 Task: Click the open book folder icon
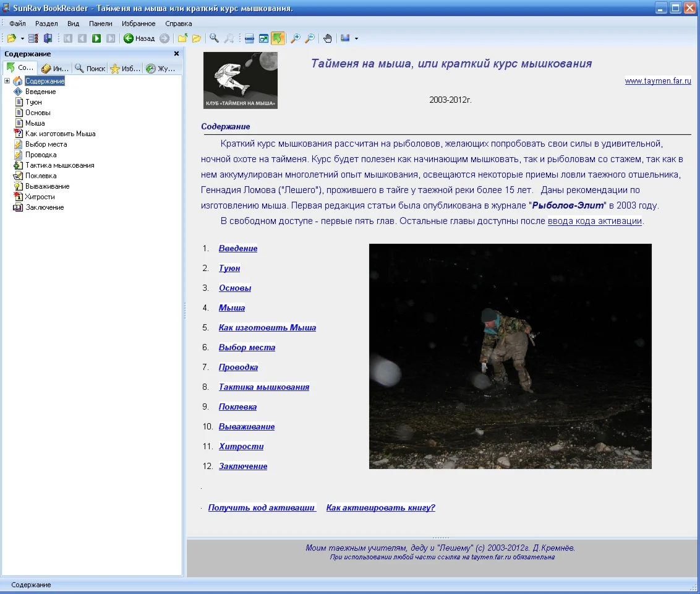[11, 38]
